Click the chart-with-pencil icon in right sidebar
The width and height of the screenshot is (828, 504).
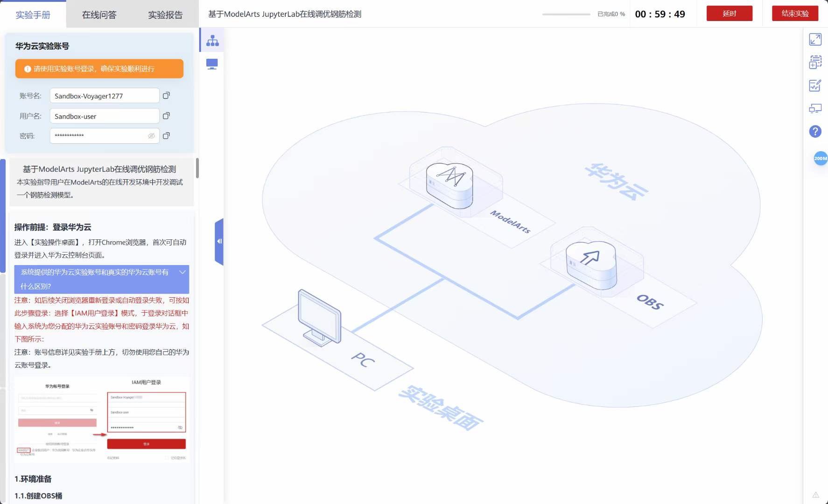click(815, 85)
